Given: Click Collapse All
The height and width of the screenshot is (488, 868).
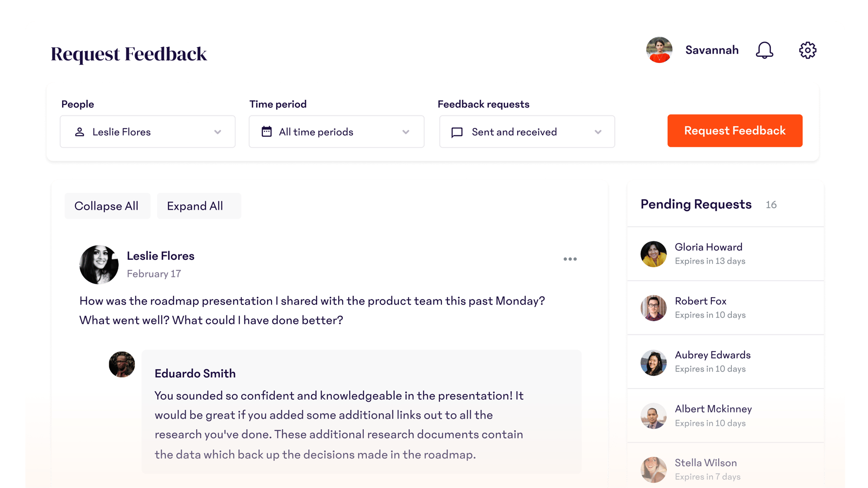Looking at the screenshot, I should point(107,206).
